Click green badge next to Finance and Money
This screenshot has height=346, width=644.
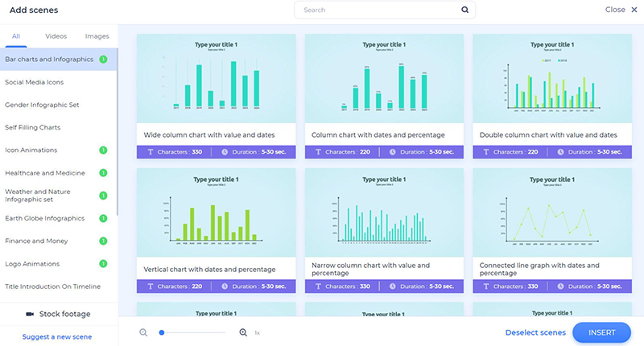point(104,241)
